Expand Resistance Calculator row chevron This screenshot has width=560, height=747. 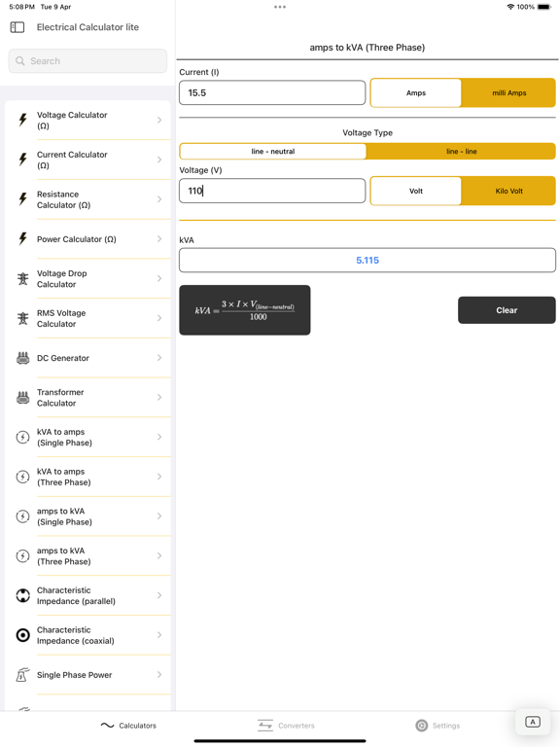159,199
